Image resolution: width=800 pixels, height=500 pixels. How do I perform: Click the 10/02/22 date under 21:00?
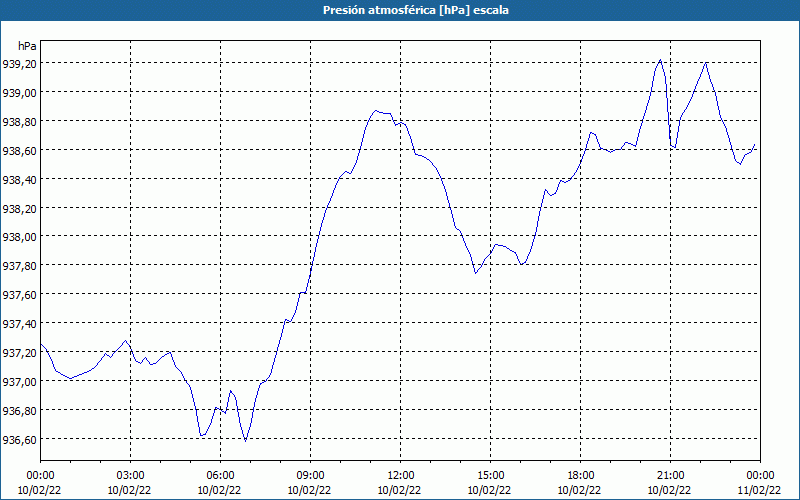coord(669,490)
